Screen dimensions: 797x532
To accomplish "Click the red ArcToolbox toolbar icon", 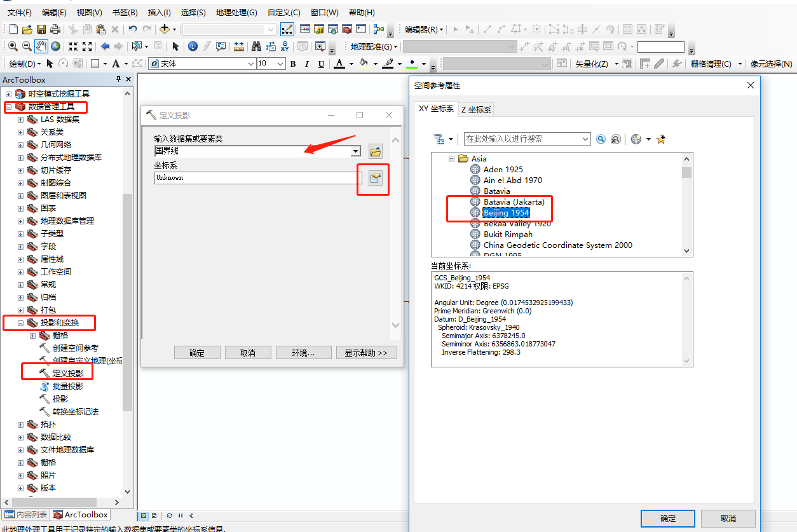I will point(347,29).
